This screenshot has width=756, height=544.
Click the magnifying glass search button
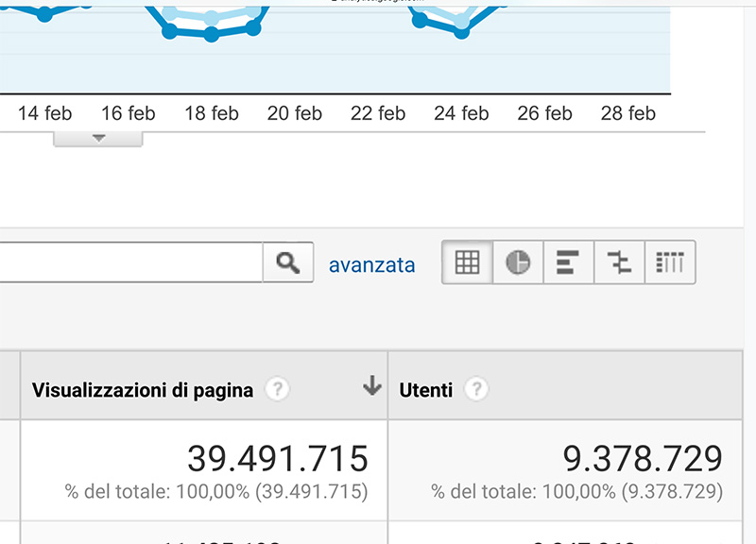pos(288,263)
